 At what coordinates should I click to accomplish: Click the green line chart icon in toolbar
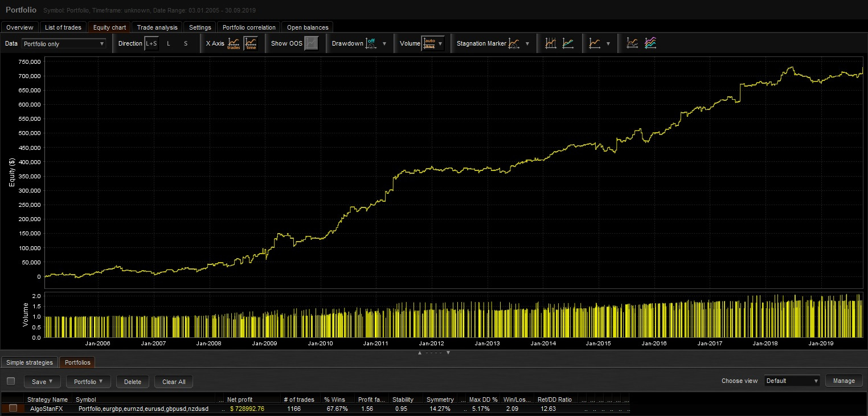pyautogui.click(x=568, y=43)
